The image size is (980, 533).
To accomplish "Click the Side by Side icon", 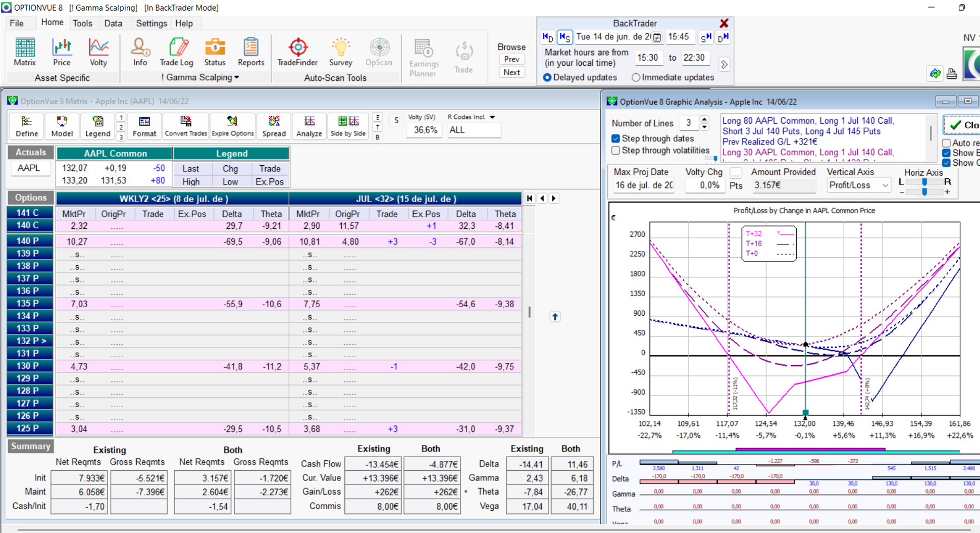I will coord(348,126).
